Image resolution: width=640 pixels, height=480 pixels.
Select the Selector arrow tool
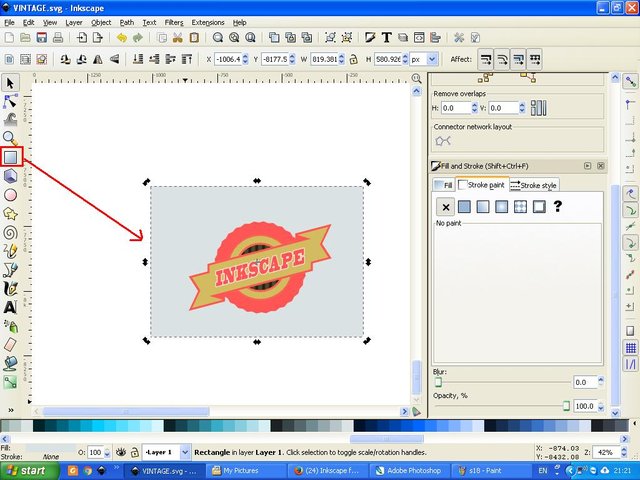(10, 83)
